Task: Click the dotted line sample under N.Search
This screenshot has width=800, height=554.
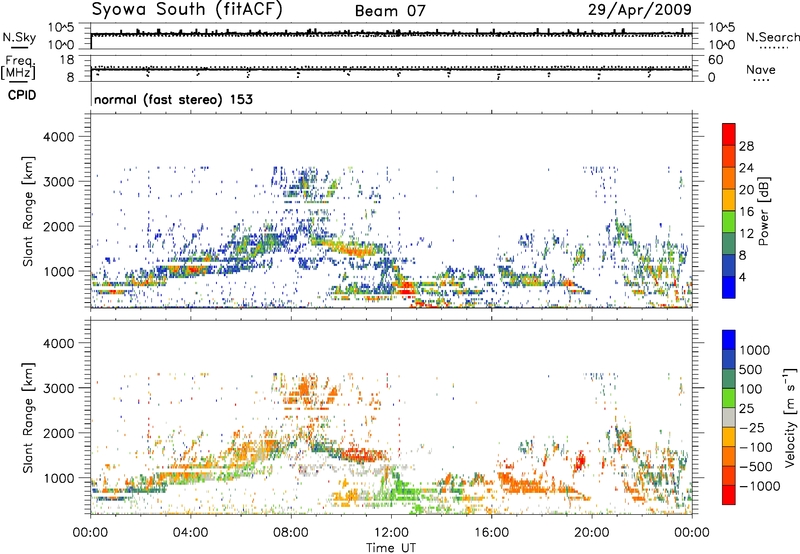Action: pos(774,48)
